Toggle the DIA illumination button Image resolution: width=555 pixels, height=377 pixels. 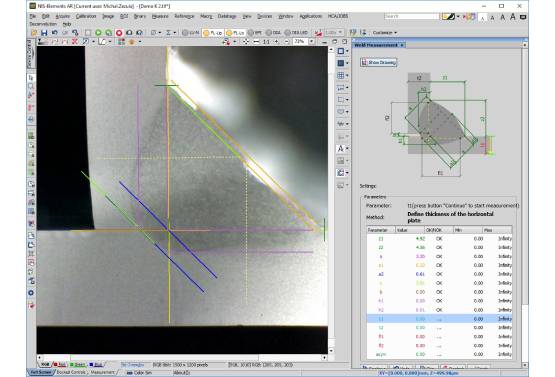273,33
